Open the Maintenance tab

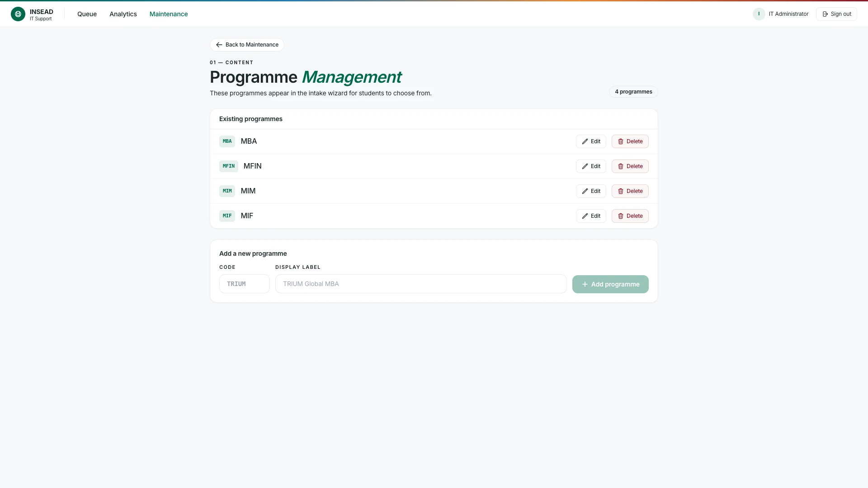click(169, 14)
